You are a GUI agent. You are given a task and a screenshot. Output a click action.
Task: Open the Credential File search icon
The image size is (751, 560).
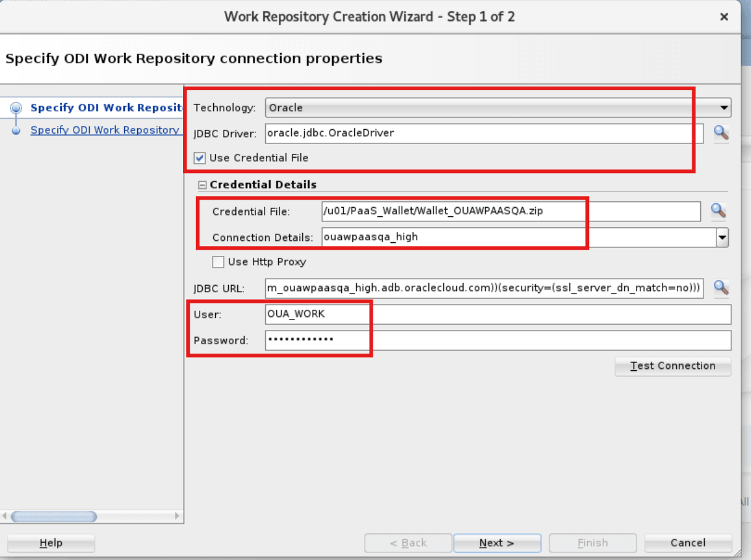coord(718,211)
